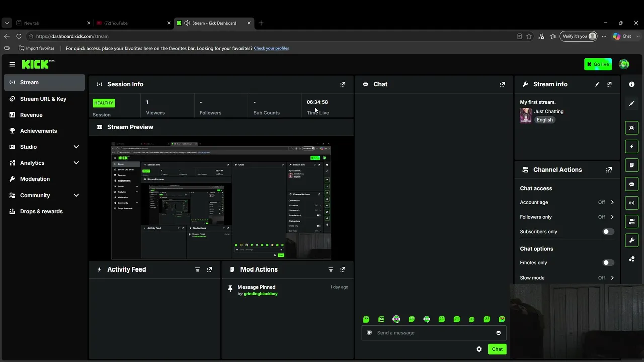Open a new browser tab
The width and height of the screenshot is (644, 362).
click(261, 23)
